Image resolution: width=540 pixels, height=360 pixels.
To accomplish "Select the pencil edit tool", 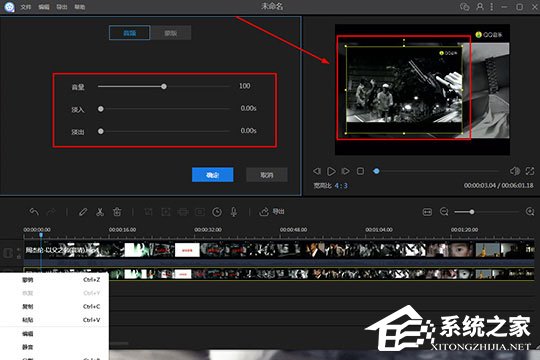I will (x=83, y=212).
